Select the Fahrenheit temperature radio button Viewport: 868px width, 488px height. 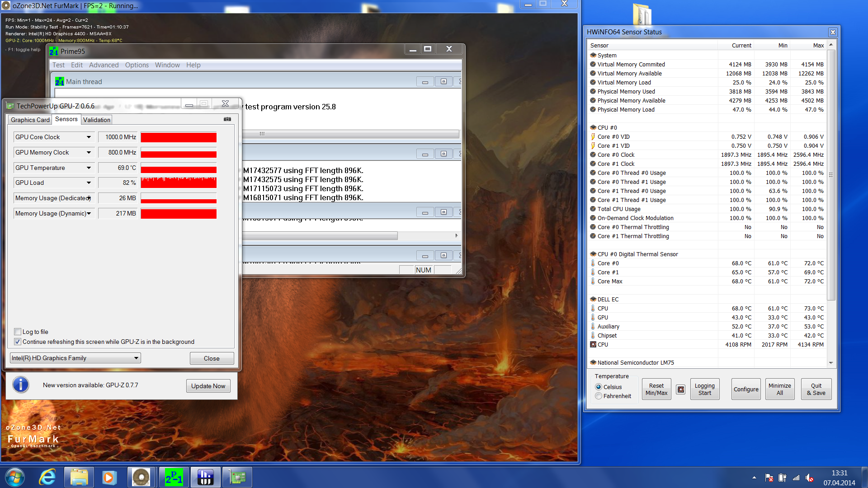click(599, 396)
